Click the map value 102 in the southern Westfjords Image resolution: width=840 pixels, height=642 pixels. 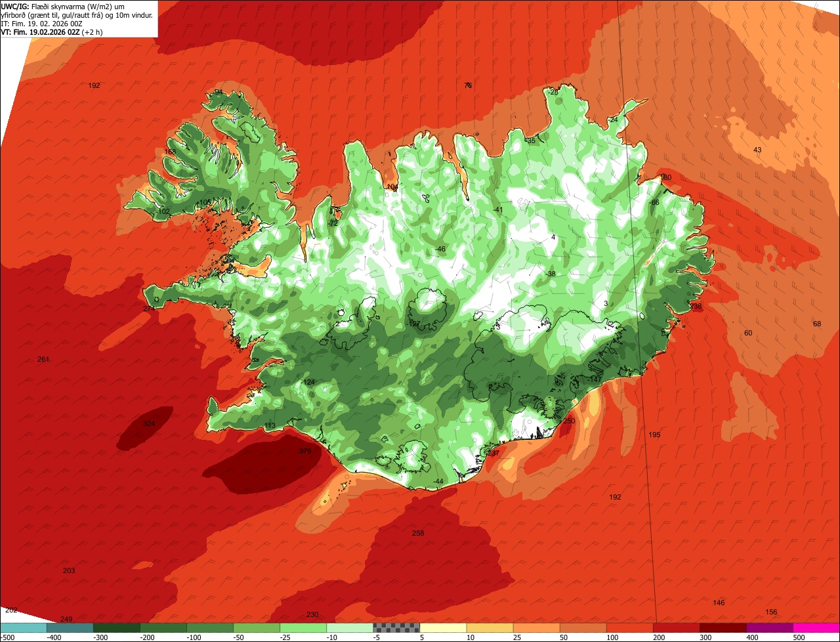[164, 212]
